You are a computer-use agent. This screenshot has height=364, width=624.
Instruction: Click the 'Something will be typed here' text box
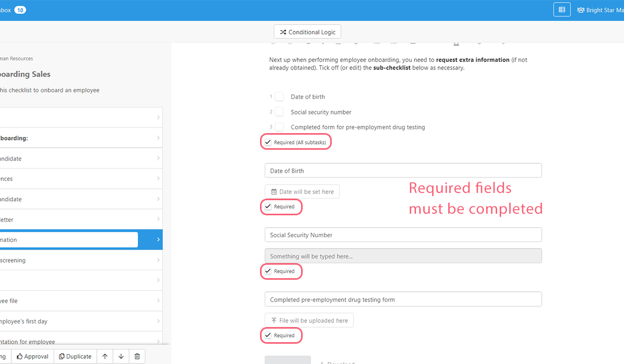tap(403, 256)
